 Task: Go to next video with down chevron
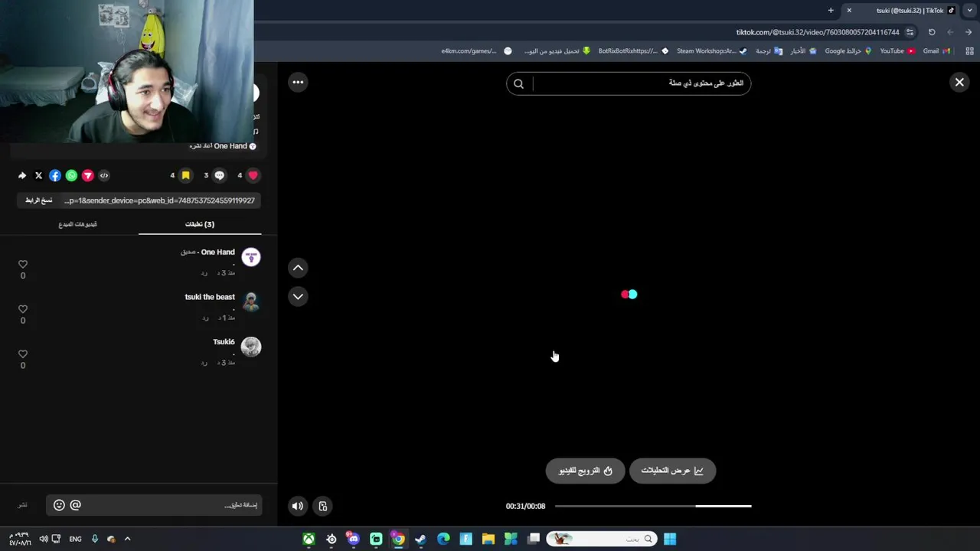pos(298,297)
